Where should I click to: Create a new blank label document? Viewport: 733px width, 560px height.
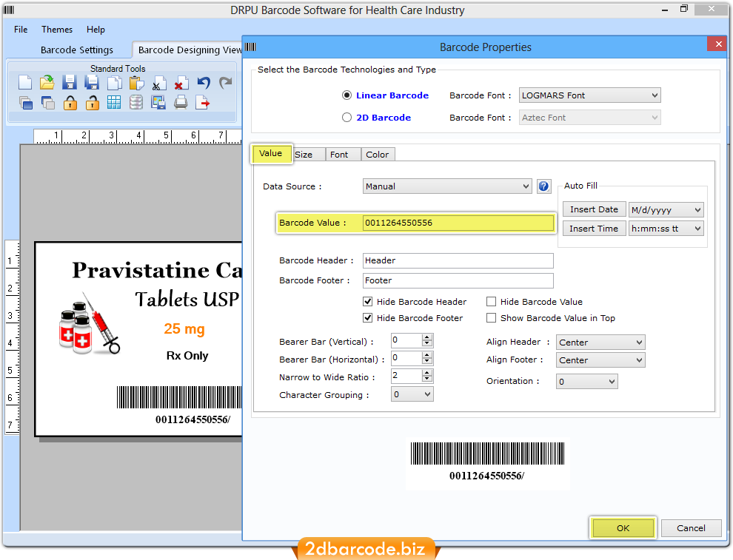[24, 83]
